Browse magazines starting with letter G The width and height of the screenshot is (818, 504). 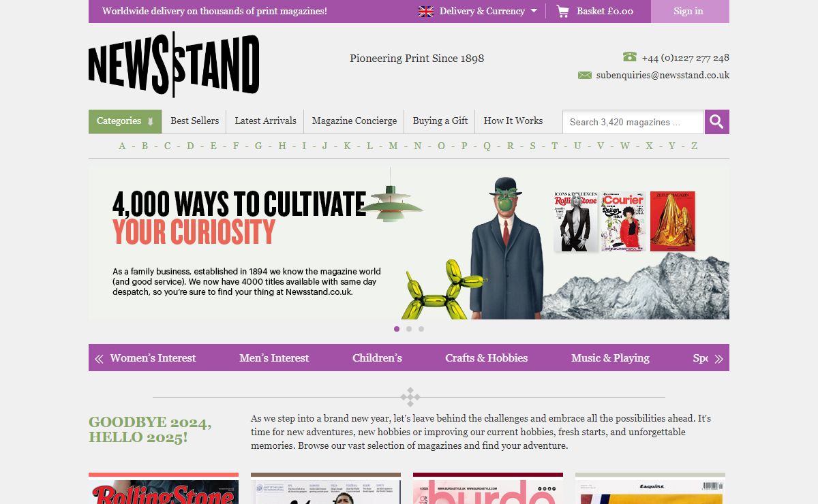(258, 146)
